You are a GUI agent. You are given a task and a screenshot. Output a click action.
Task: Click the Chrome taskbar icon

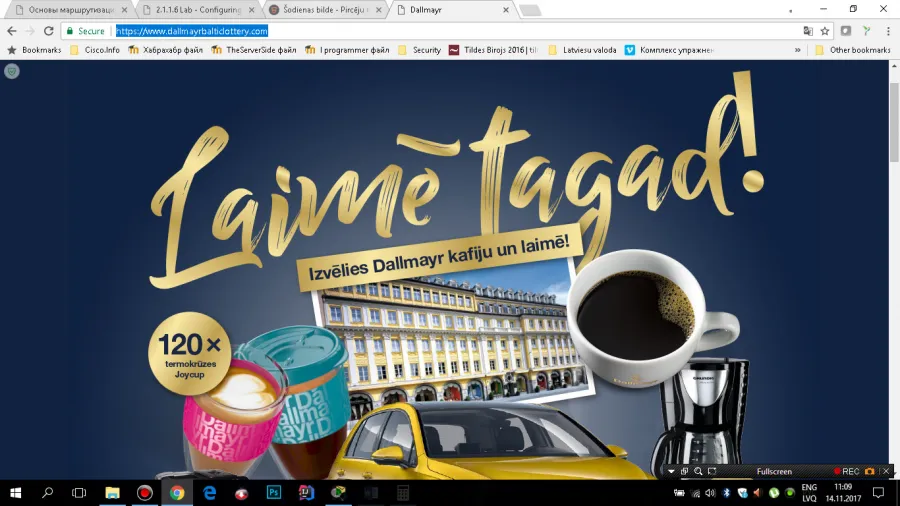point(177,492)
